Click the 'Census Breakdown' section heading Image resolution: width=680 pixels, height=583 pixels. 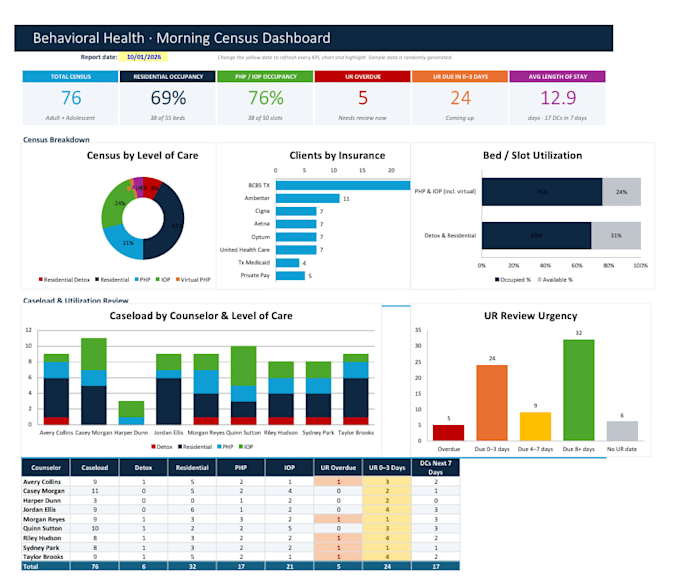point(56,140)
